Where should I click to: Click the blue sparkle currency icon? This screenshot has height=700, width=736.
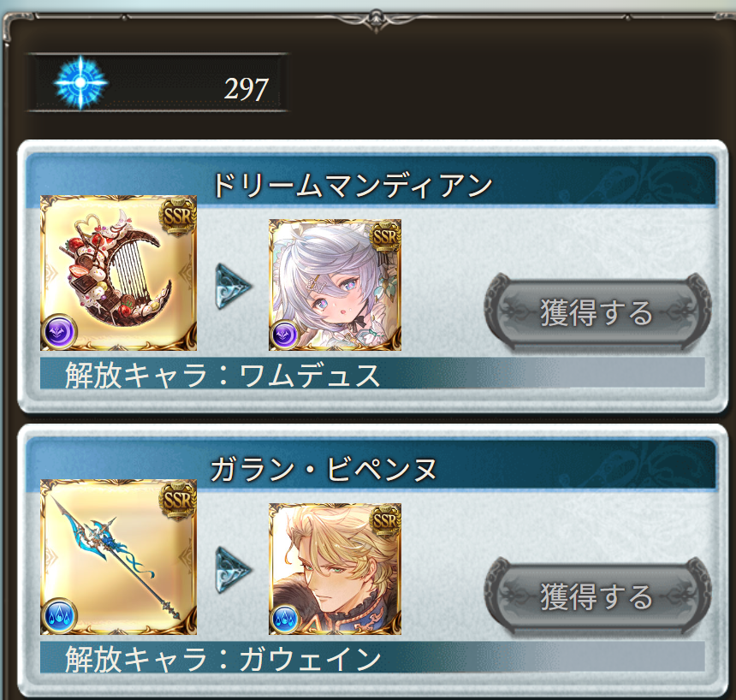80,83
